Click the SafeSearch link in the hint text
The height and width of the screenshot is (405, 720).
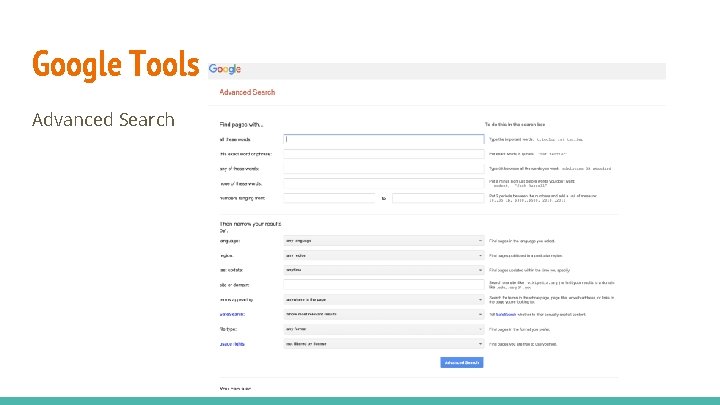point(506,315)
